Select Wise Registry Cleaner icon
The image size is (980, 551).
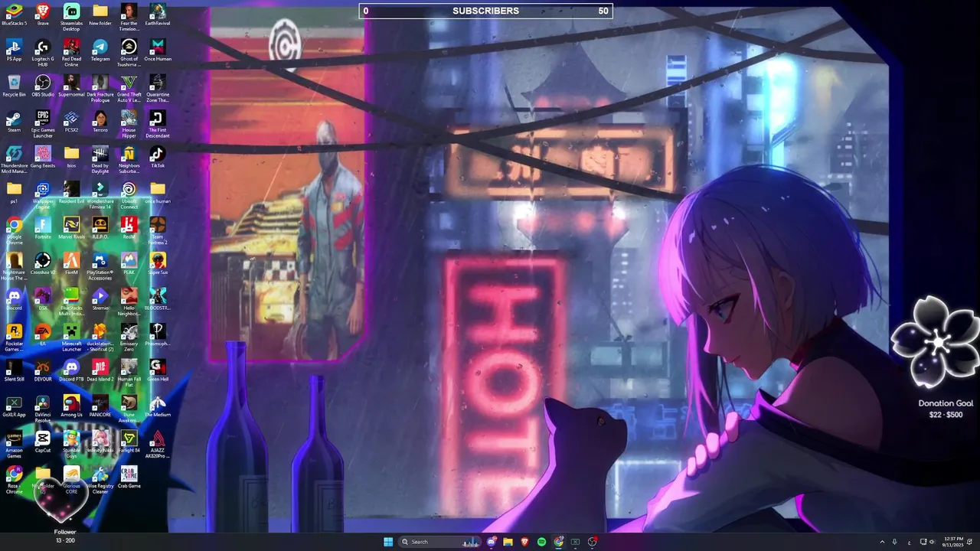tap(100, 474)
